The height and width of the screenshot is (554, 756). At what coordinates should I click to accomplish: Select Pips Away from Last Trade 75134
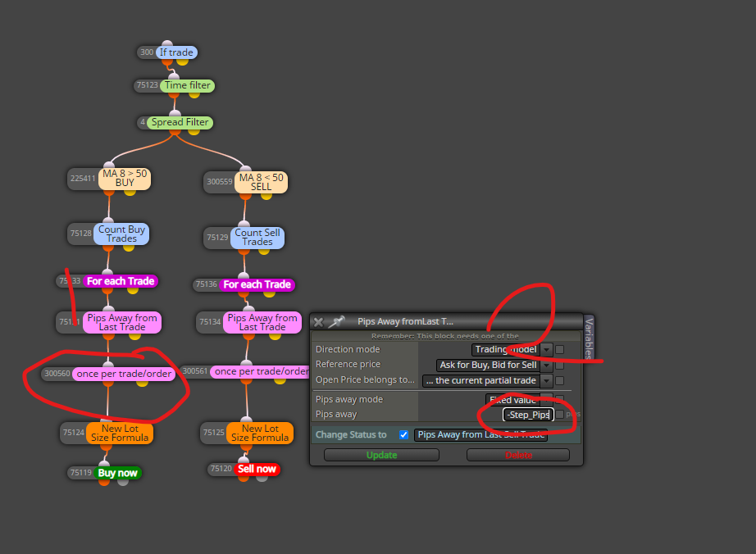point(262,322)
